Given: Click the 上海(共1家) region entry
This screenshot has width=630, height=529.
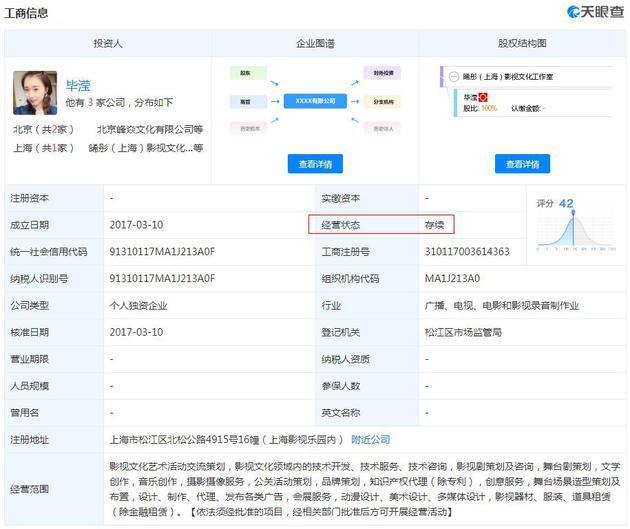Looking at the screenshot, I should [43, 148].
